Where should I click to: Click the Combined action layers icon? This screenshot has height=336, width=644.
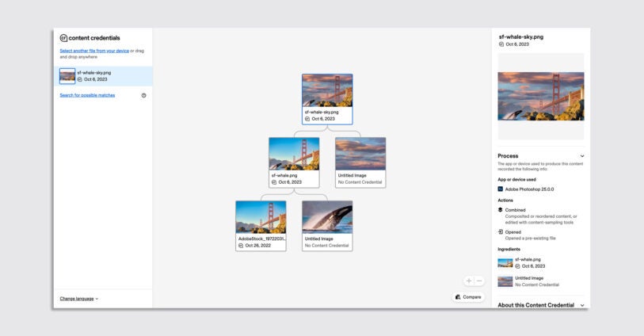pyautogui.click(x=501, y=210)
